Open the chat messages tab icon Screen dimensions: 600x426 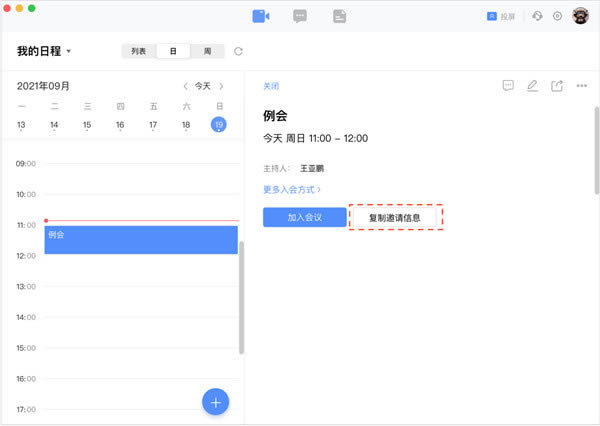299,16
